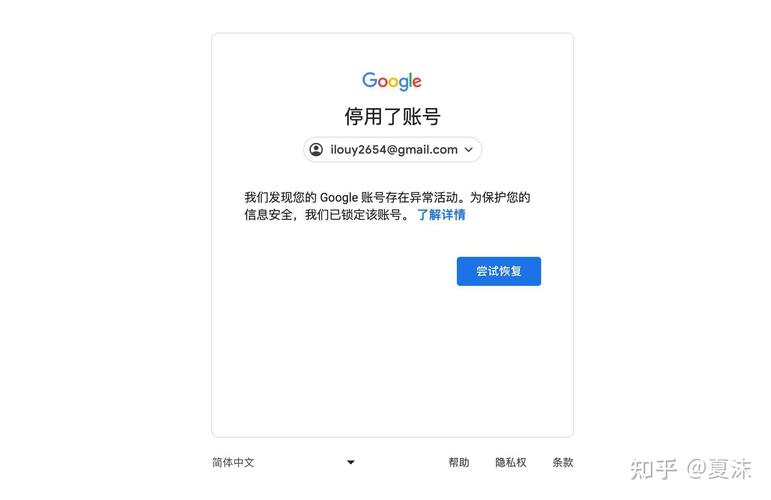The height and width of the screenshot is (500, 771).
Task: Open the 条款 footer link
Action: pos(563,462)
